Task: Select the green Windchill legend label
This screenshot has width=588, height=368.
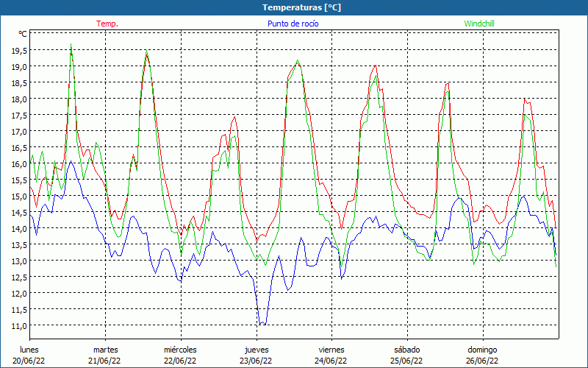Action: coord(479,24)
